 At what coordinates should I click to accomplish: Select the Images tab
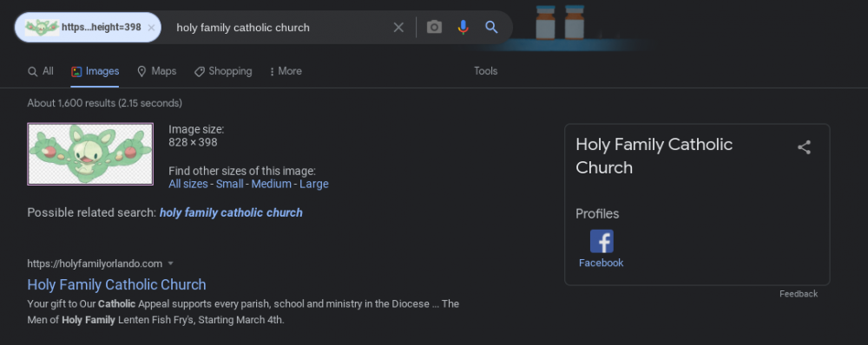point(95,71)
